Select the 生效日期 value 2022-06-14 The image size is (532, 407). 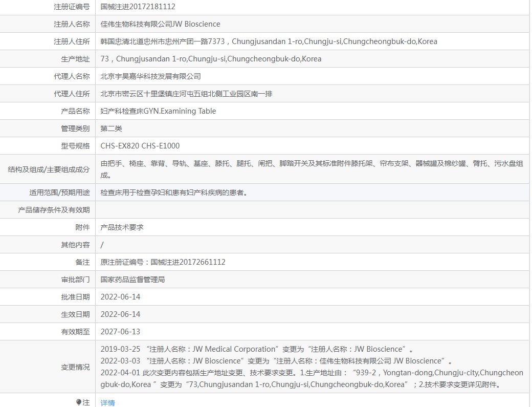120,314
